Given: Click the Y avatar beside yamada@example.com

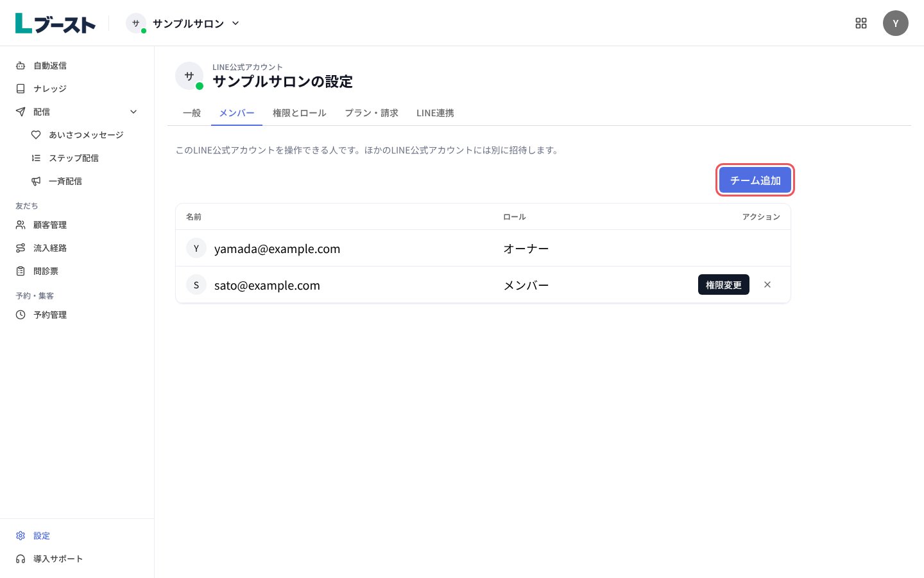Looking at the screenshot, I should [x=196, y=248].
